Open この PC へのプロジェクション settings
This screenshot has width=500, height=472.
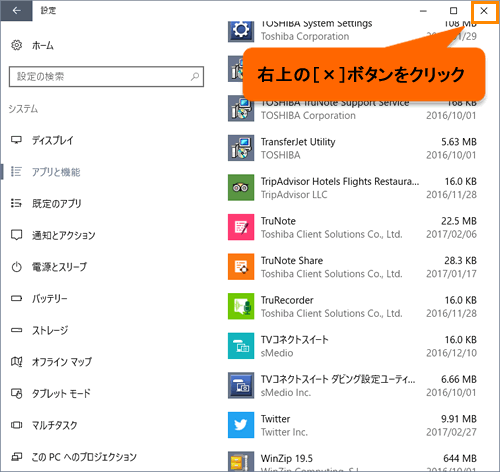[x=84, y=457]
